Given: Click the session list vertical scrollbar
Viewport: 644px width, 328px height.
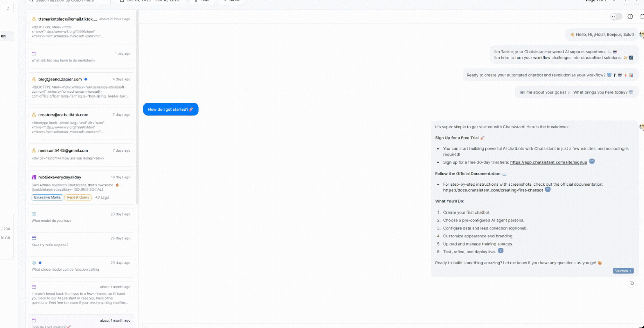Looking at the screenshot, I should pyautogui.click(x=137, y=107).
